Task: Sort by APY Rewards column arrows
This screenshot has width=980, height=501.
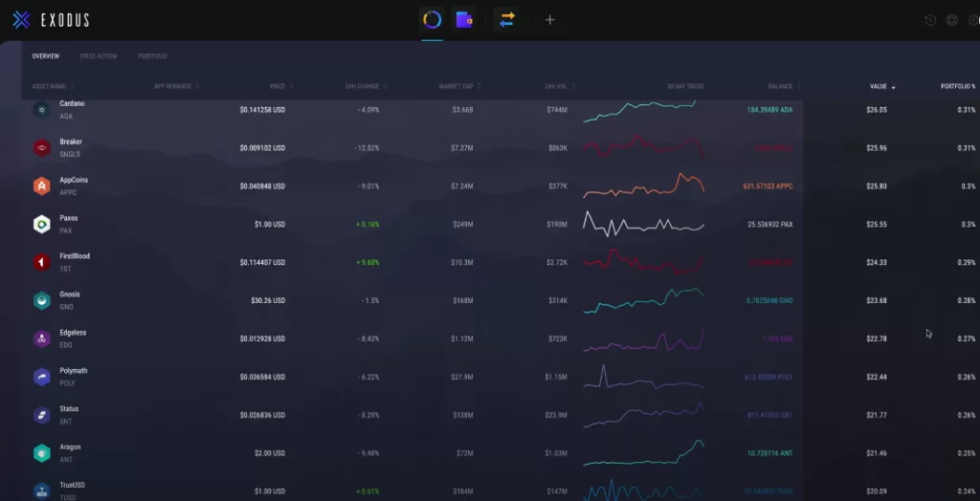Action: (x=197, y=86)
